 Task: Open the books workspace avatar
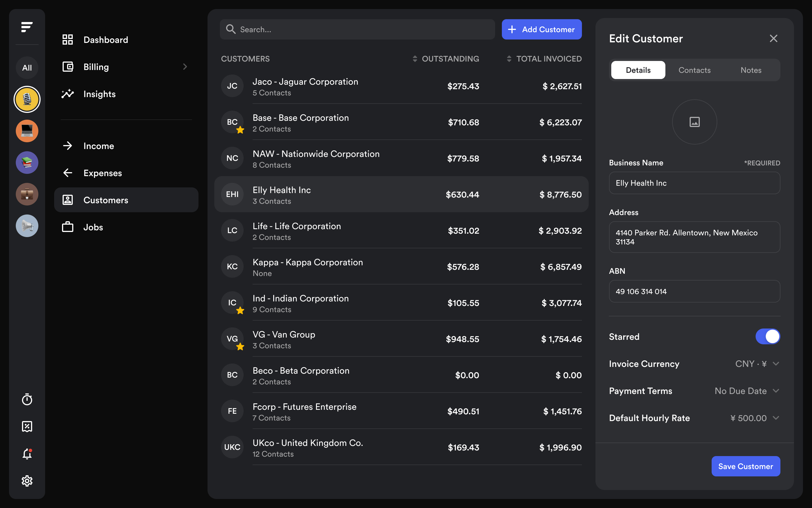(27, 163)
